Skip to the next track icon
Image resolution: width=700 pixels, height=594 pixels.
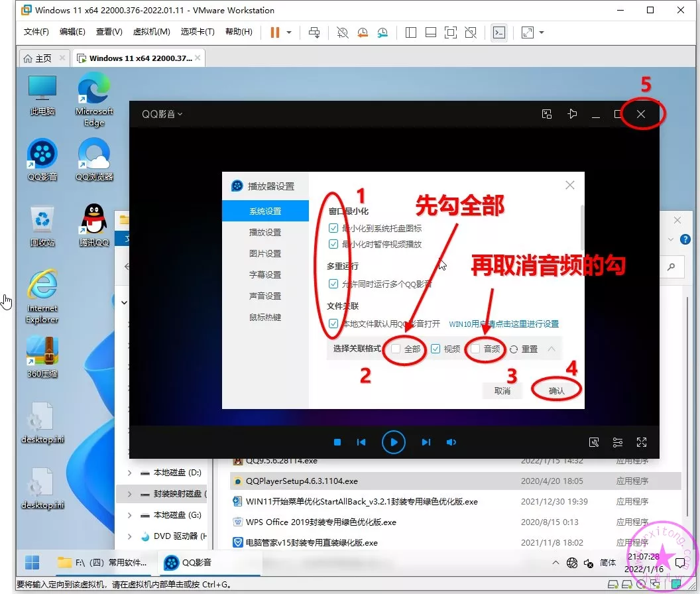click(426, 442)
